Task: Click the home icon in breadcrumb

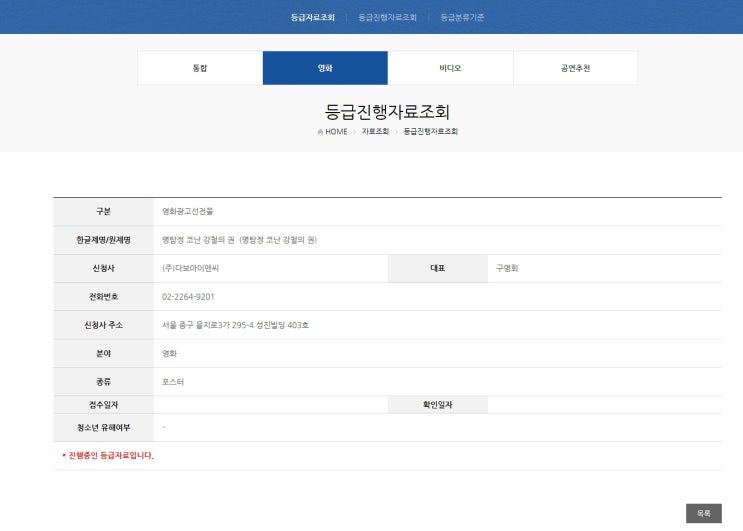Action: tap(320, 132)
